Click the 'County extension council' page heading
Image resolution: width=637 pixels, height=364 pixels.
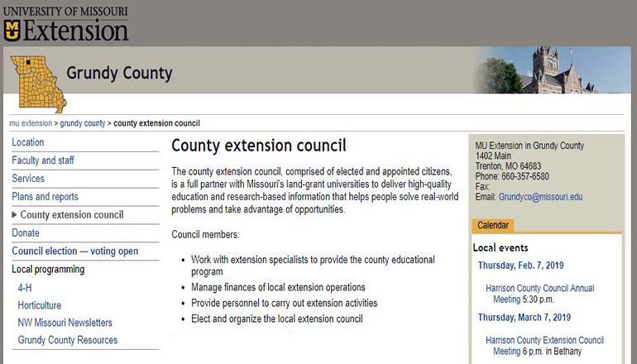(259, 146)
